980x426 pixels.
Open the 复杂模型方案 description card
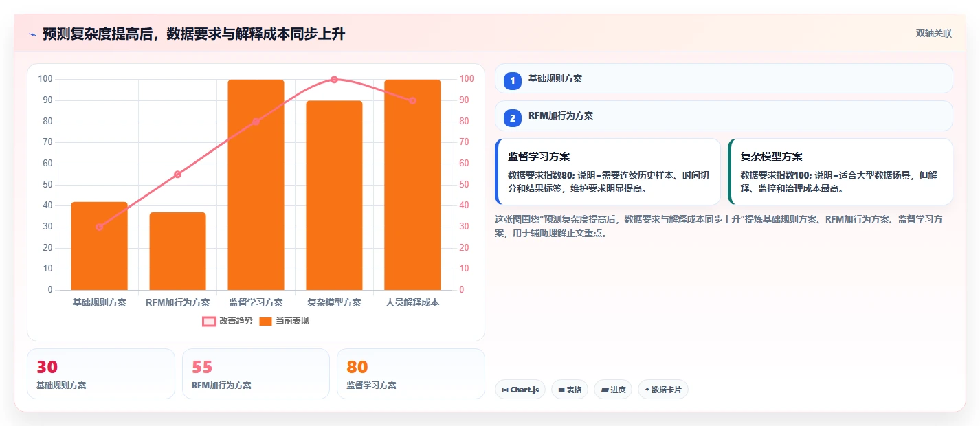tap(840, 172)
